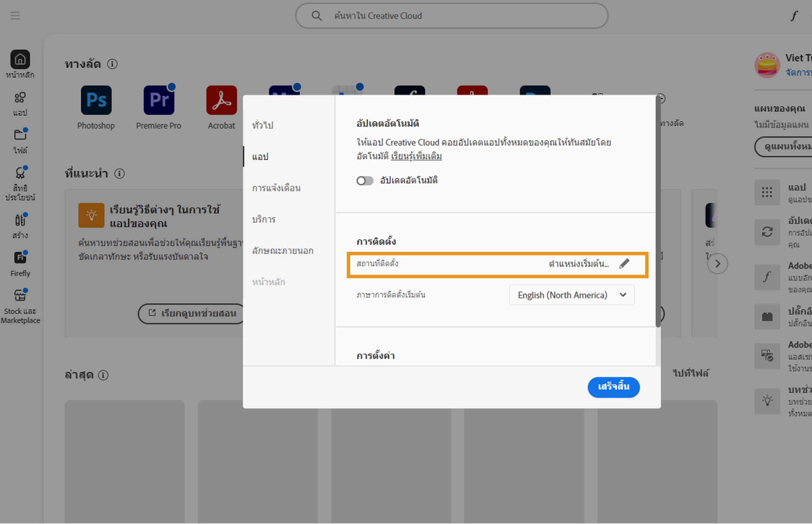Click เรียกดูบทช่วยสอน to browse tutorials
Screen dimensions: 812x524
point(190,313)
